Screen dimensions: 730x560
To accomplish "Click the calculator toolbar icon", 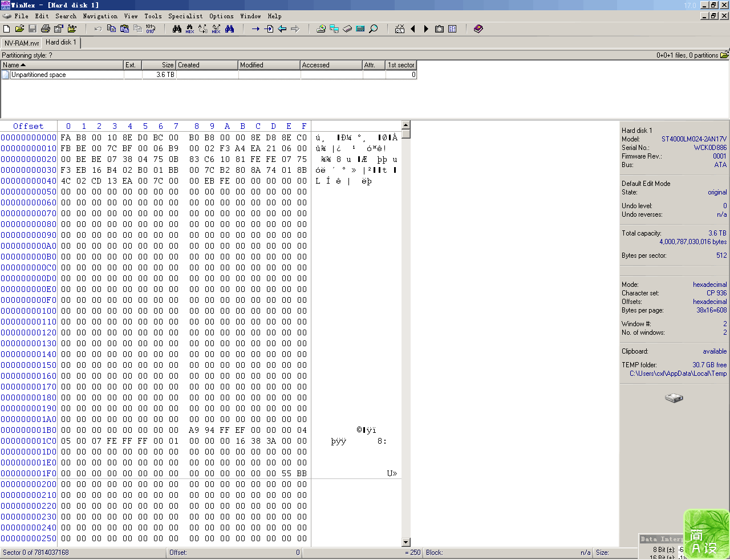I will pyautogui.click(x=360, y=29).
